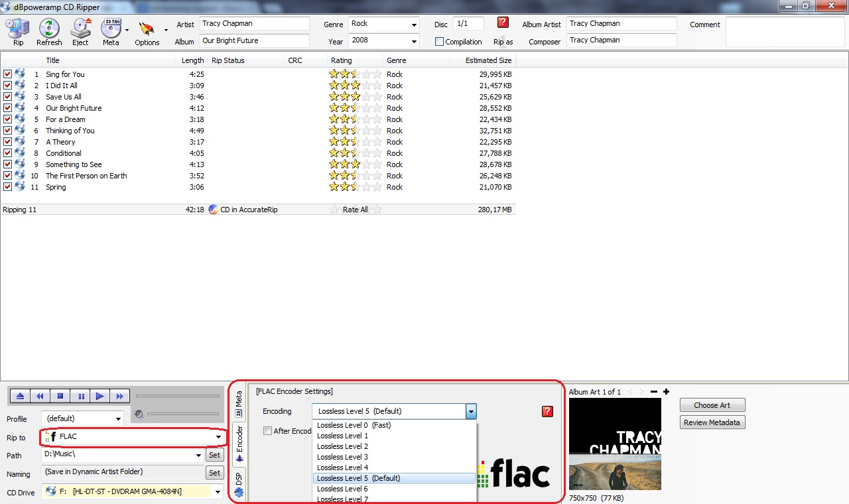
Task: Expand the Genre dropdown in header
Action: [414, 25]
